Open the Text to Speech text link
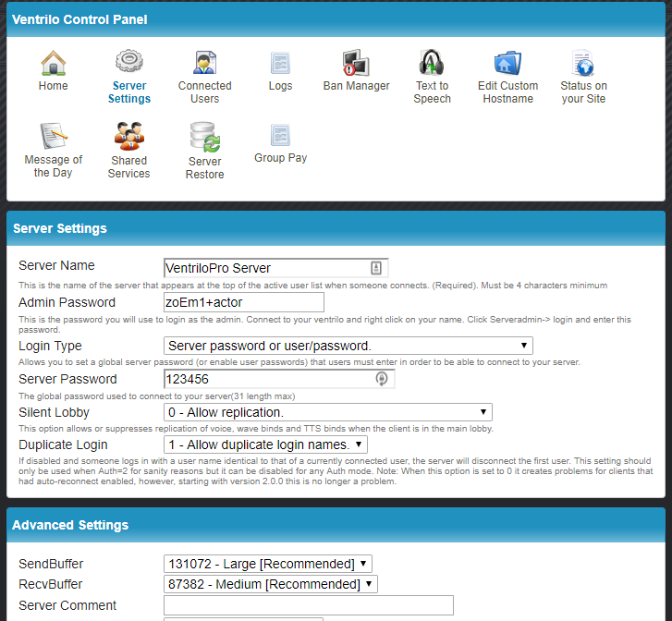This screenshot has height=621, width=672. (x=432, y=92)
